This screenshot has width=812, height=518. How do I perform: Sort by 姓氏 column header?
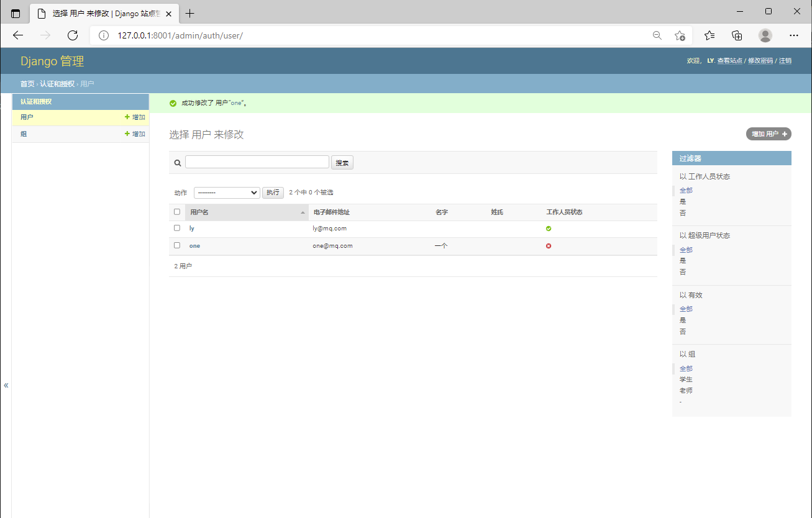coord(497,212)
